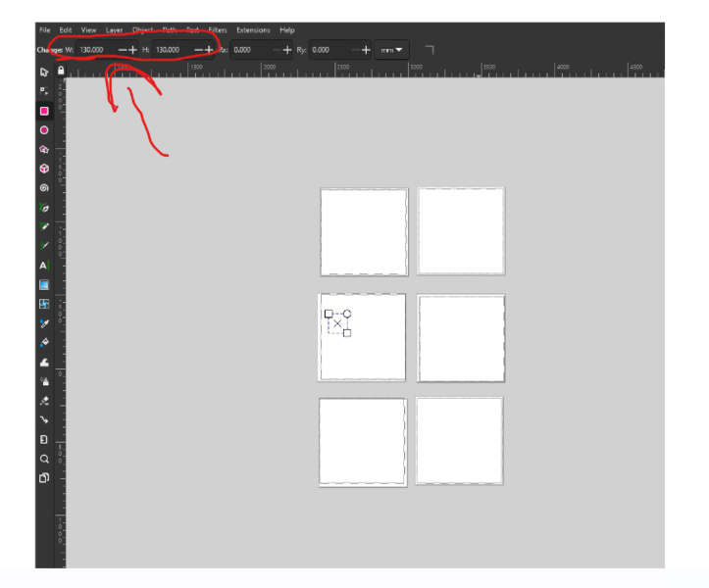The height and width of the screenshot is (588, 709).
Task: Open the Layer menu
Action: [114, 30]
